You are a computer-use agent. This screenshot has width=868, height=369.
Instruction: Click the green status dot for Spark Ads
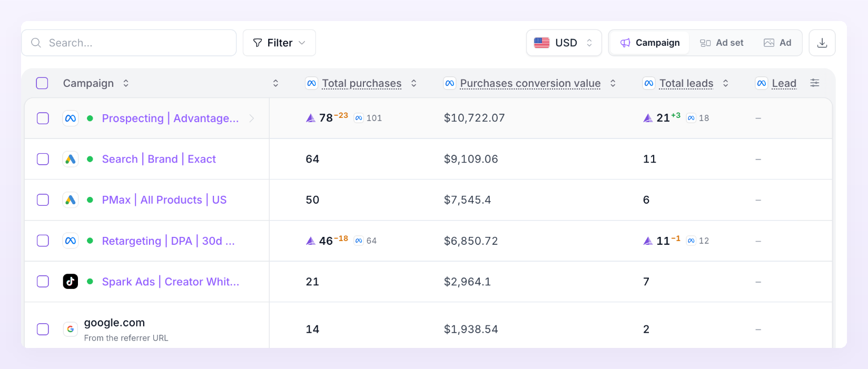pyautogui.click(x=90, y=282)
